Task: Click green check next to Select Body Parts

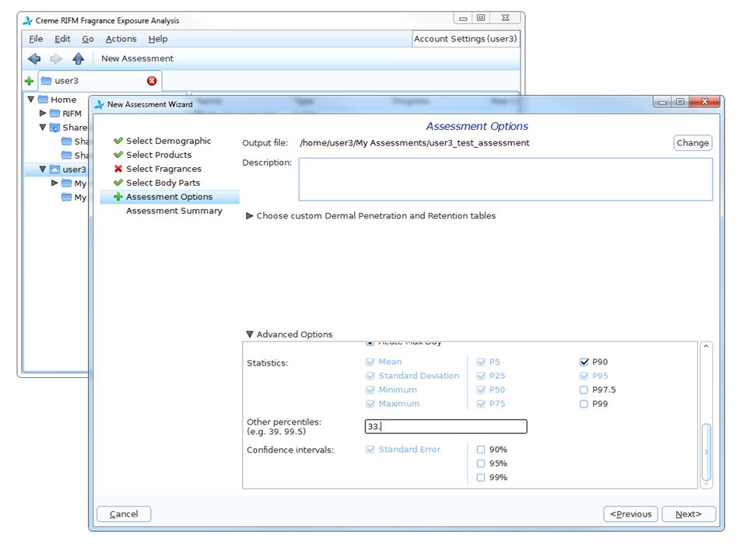Action: (x=118, y=182)
